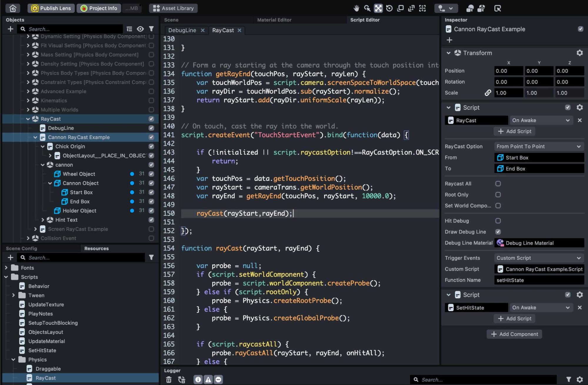Click Scale link lock icon
588x385 pixels.
click(x=487, y=93)
